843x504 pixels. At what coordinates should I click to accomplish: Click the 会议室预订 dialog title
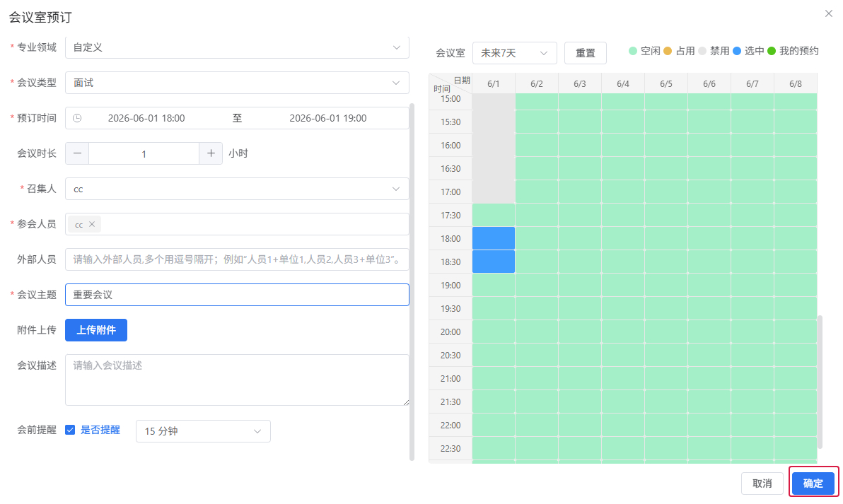(40, 17)
